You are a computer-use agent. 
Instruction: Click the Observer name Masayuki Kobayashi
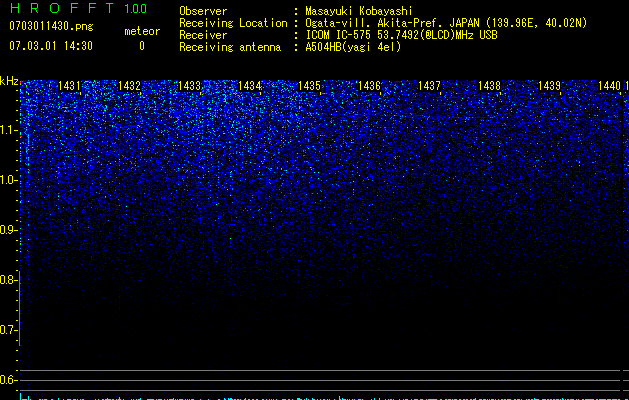[x=359, y=11]
